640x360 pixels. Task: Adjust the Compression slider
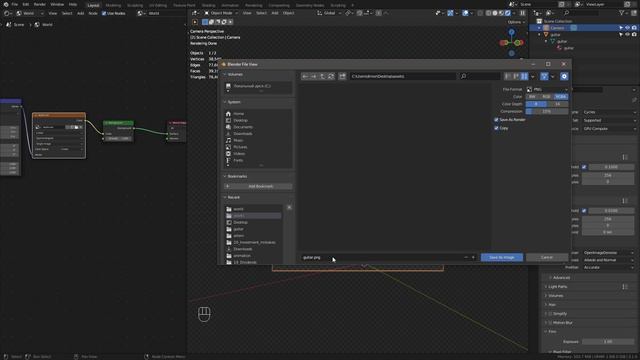pos(547,111)
